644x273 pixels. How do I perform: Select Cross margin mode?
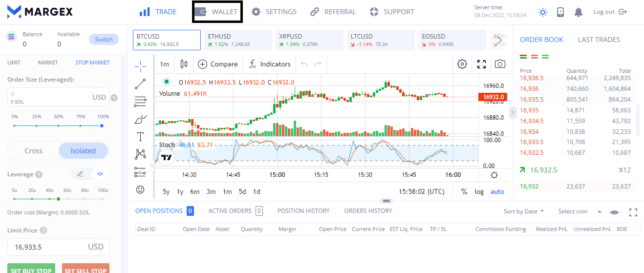tap(34, 151)
